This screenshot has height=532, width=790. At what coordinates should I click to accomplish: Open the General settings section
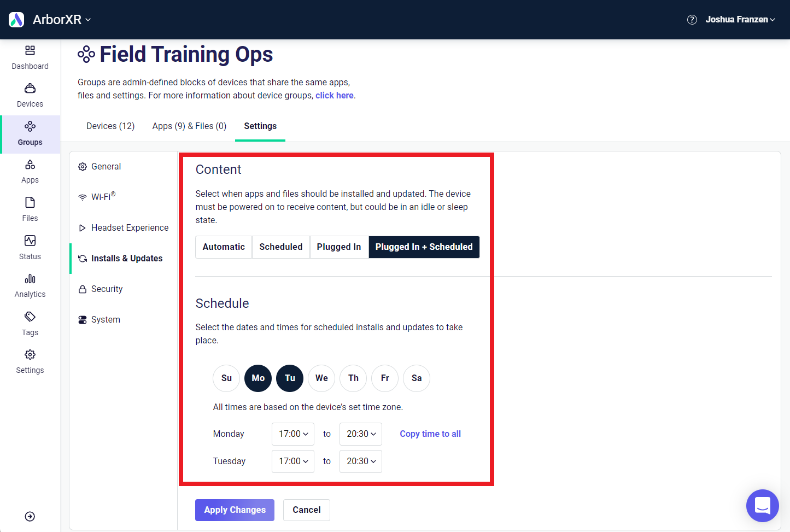pos(124,166)
